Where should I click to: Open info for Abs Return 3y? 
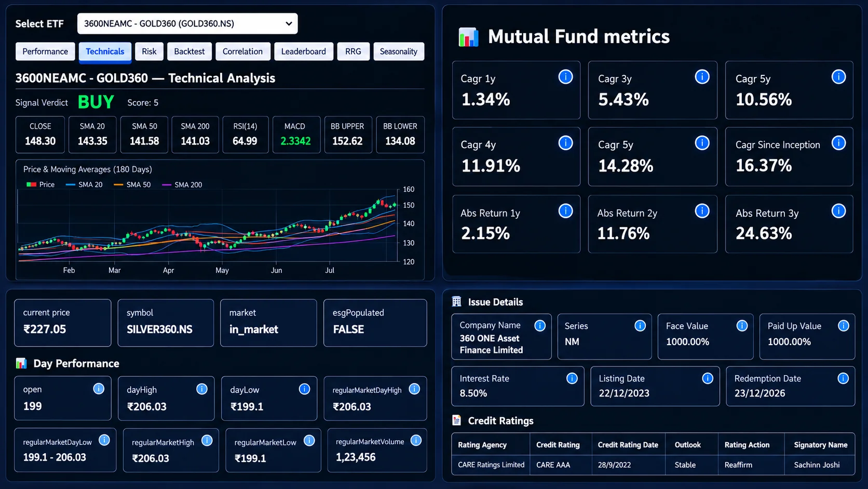(838, 211)
